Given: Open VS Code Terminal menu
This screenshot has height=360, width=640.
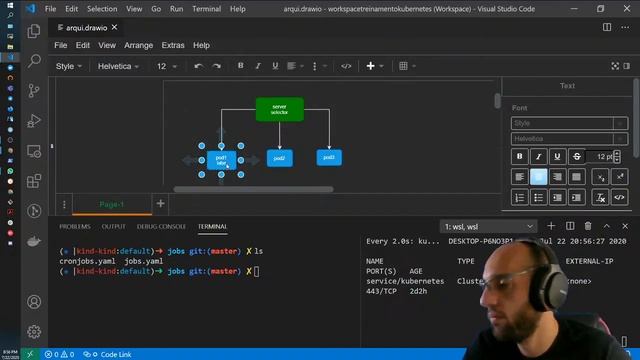Looking at the screenshot, I should click(207, 9).
